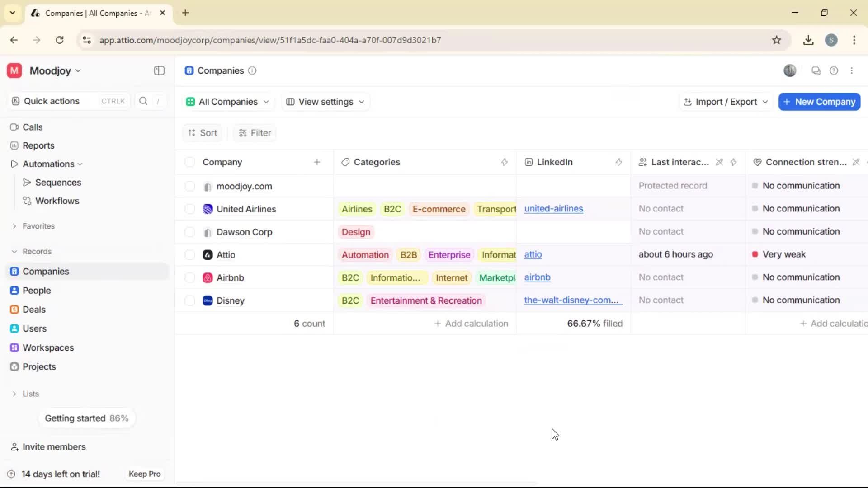Screen dimensions: 868x488
Task: Open the help menu with question mark icon
Action: pyautogui.click(x=834, y=70)
